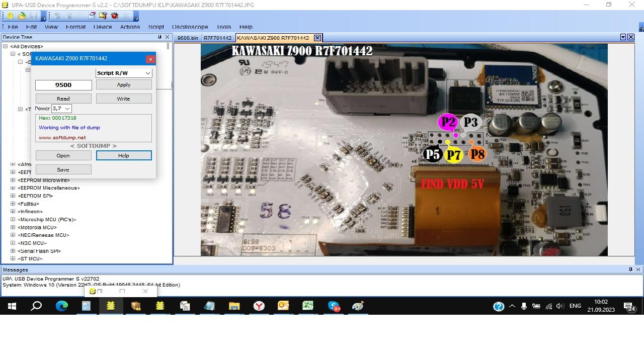Open the Actions menu
Image resolution: width=644 pixels, height=362 pixels.
click(130, 27)
